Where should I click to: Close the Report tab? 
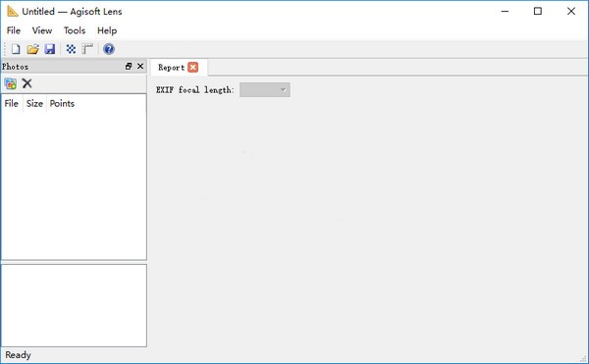tap(192, 67)
